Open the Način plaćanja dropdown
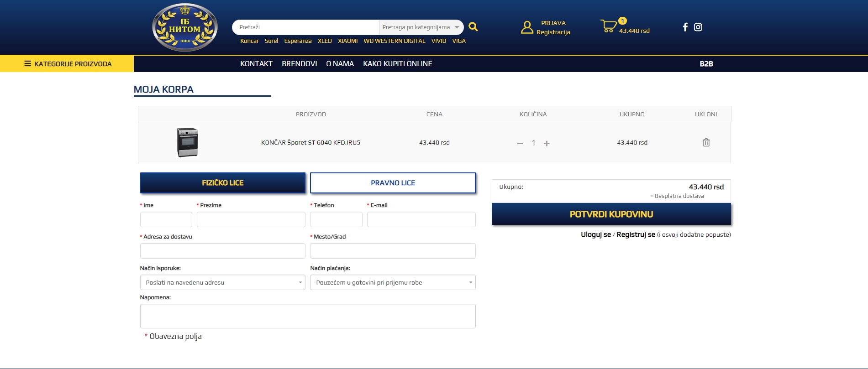This screenshot has width=868, height=369. coord(393,282)
